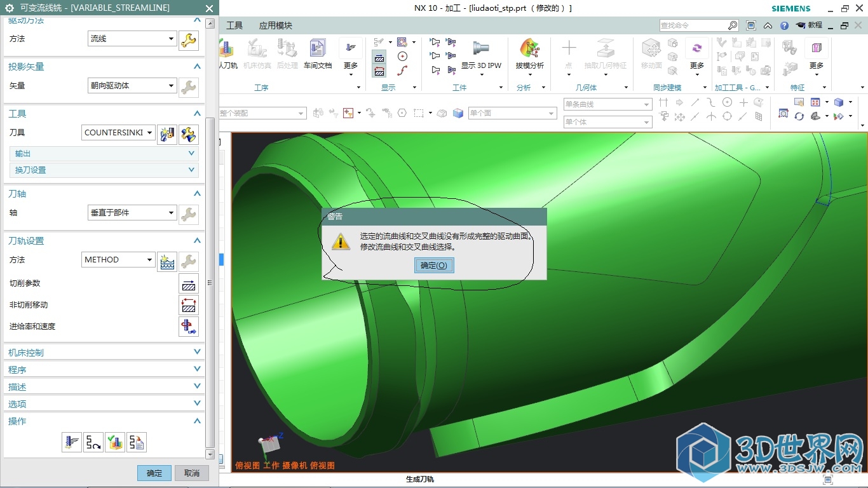Screen dimensions: 868x488
Task: Open the 工具 ribbon tab
Action: point(234,25)
